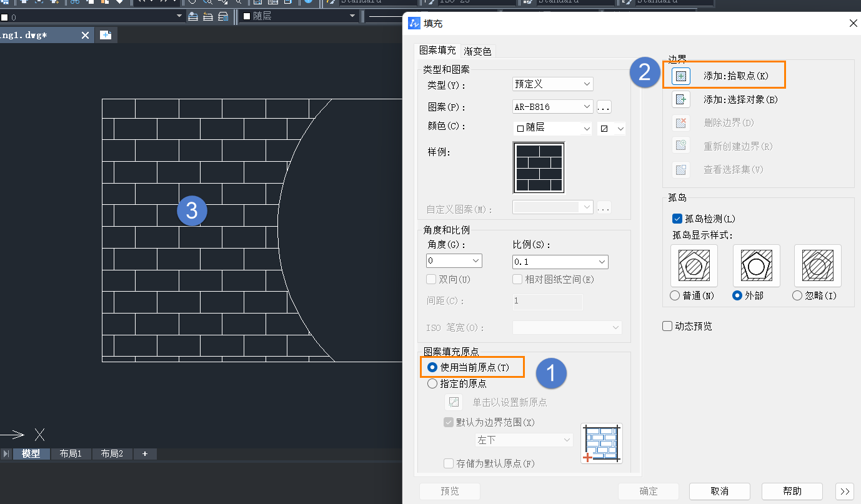
Task: Open the Color (颜色) dropdown showing 随层
Action: 552,128
